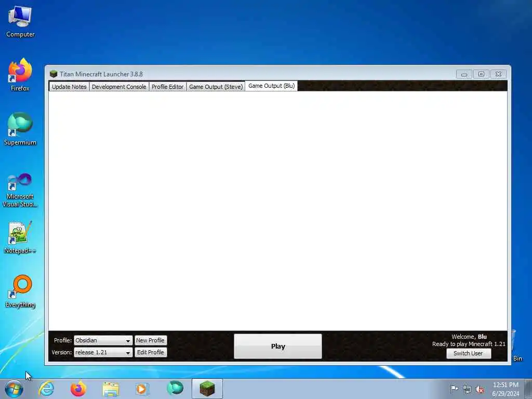Open Windows Explorer from the taskbar
Image resolution: width=532 pixels, height=399 pixels.
[x=111, y=389]
